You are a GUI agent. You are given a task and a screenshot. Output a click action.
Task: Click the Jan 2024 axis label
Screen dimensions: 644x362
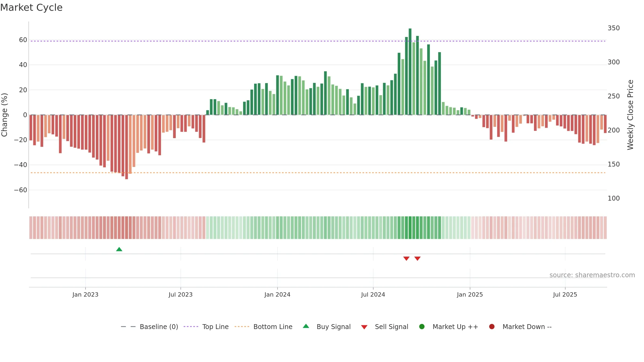[277, 295]
